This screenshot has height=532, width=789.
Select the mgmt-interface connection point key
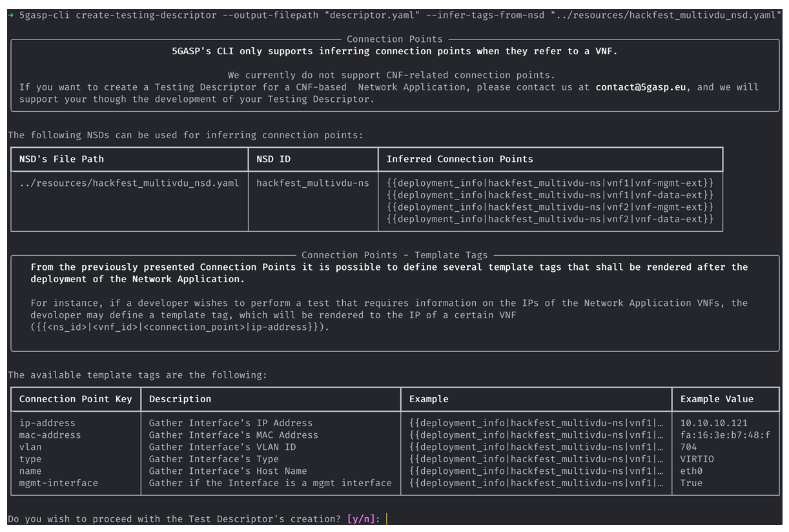(59, 483)
